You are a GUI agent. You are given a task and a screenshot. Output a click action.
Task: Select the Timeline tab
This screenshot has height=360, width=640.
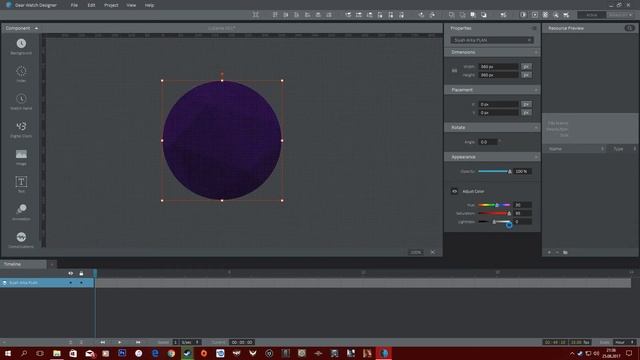[x=13, y=264]
